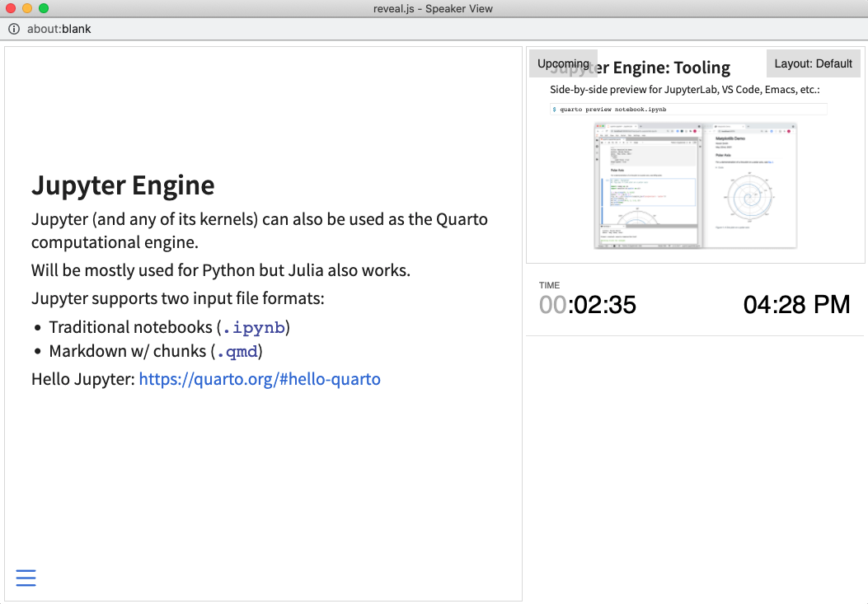Open the hello-quarto hyperlink

click(x=260, y=378)
